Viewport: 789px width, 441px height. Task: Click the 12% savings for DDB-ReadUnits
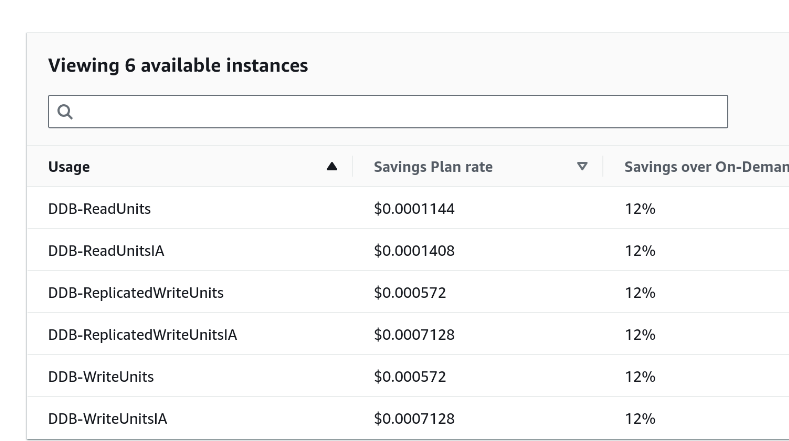[640, 209]
